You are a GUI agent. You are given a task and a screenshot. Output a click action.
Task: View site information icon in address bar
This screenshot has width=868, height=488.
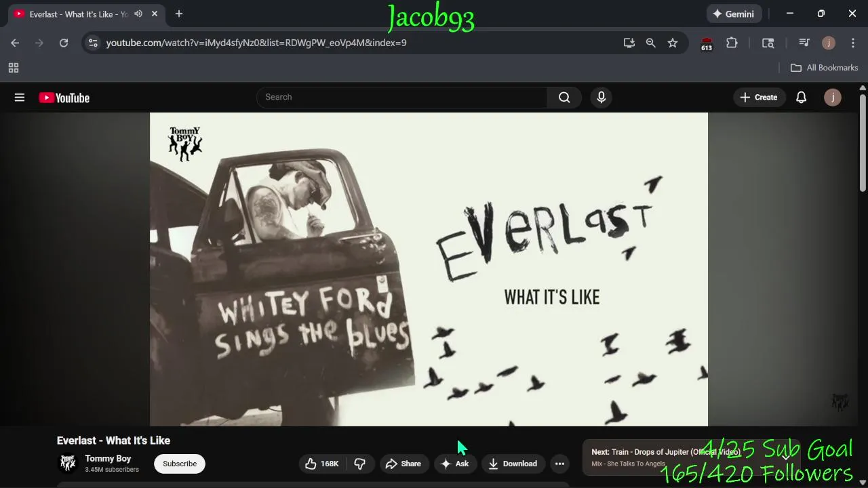94,43
